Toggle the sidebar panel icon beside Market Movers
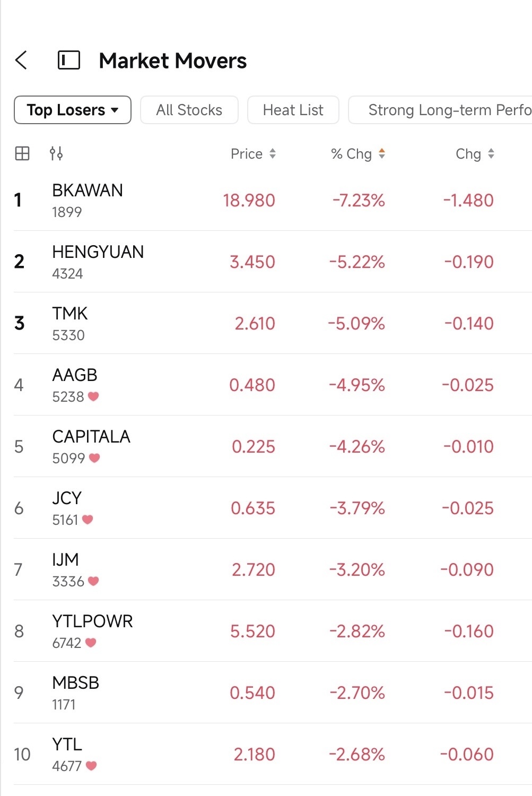 pos(68,60)
